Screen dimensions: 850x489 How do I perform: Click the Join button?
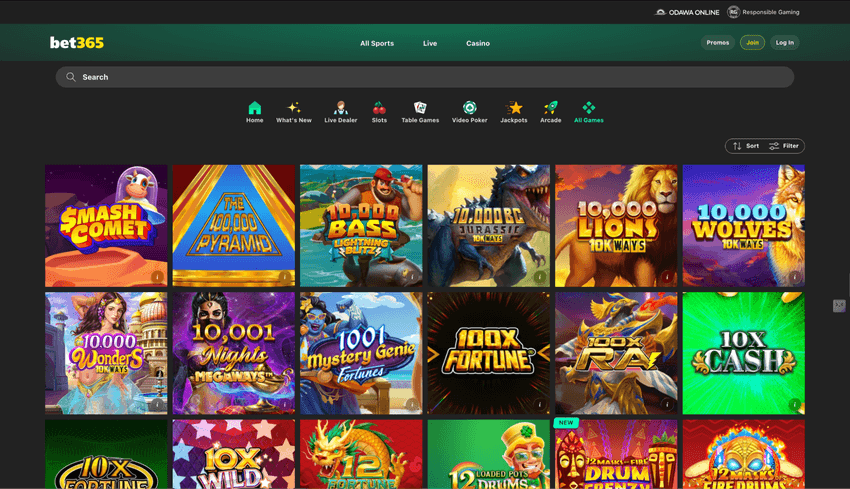pos(752,42)
